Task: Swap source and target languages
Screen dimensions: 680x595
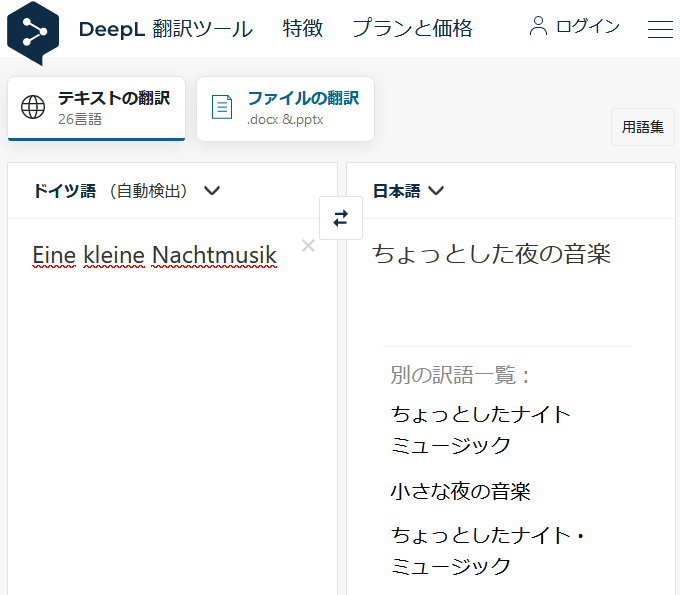Action: [x=341, y=218]
